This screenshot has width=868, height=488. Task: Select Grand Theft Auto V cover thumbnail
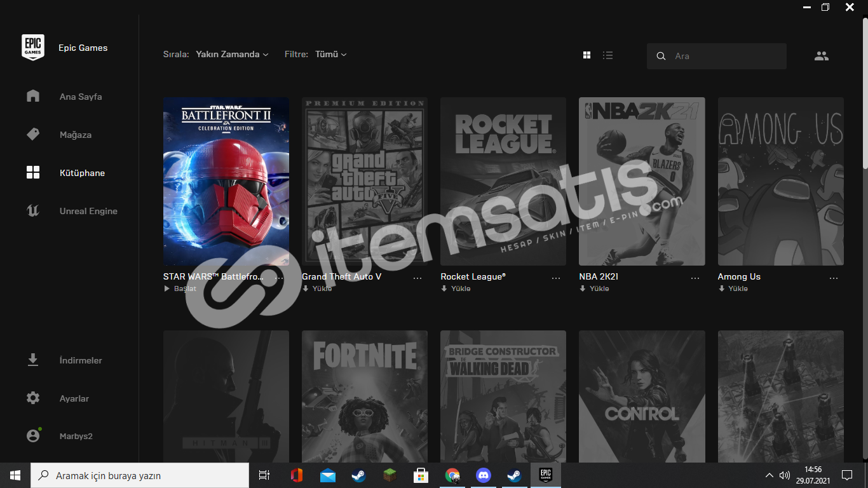tap(365, 181)
